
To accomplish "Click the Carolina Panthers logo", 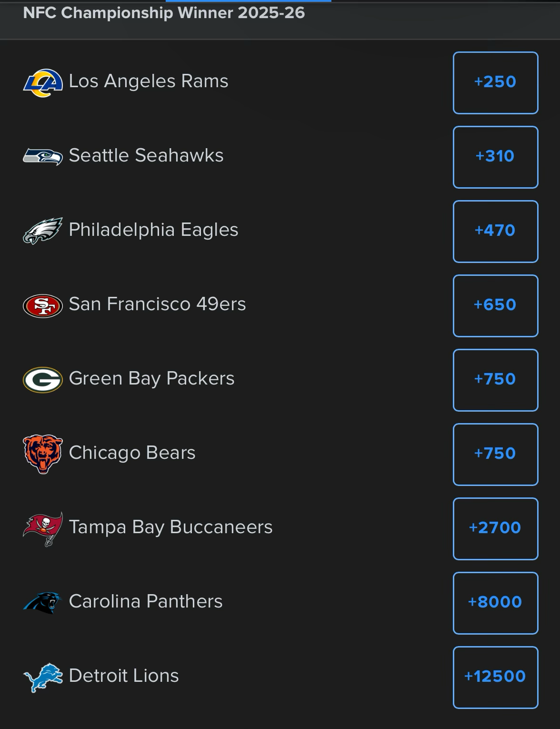I will [43, 602].
